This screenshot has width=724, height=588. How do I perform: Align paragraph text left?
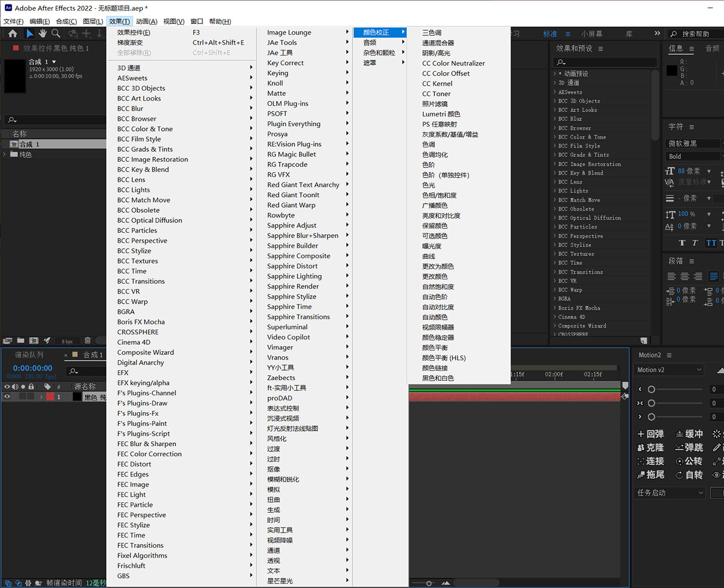point(671,276)
